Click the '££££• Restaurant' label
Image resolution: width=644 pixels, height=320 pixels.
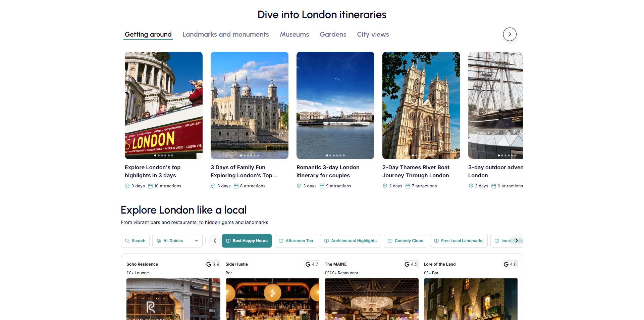341,273
